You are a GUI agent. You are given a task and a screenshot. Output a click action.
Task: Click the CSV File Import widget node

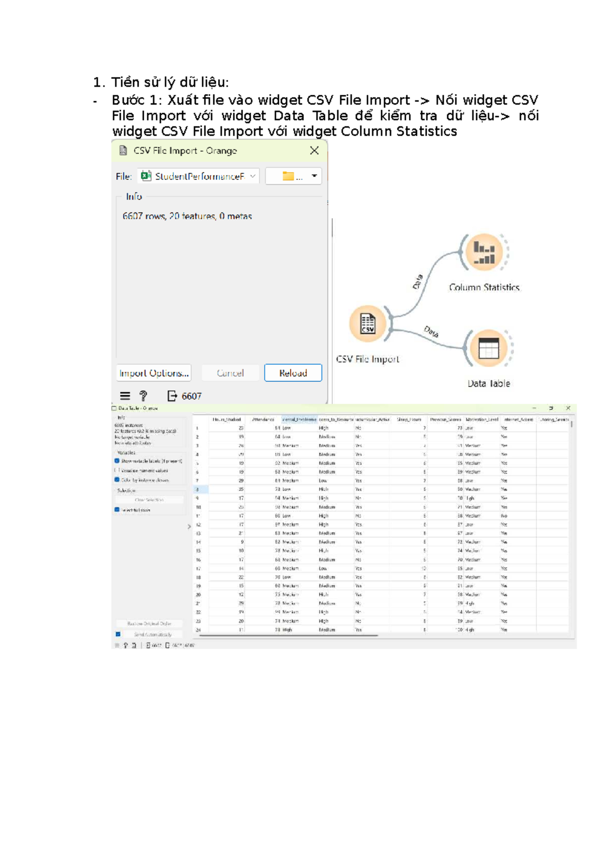(368, 323)
